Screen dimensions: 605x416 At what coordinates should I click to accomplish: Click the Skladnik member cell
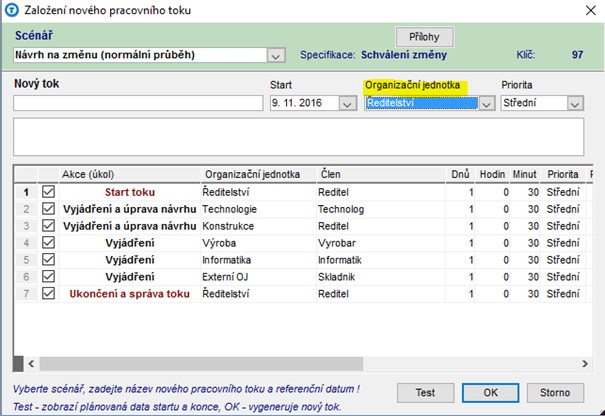381,277
